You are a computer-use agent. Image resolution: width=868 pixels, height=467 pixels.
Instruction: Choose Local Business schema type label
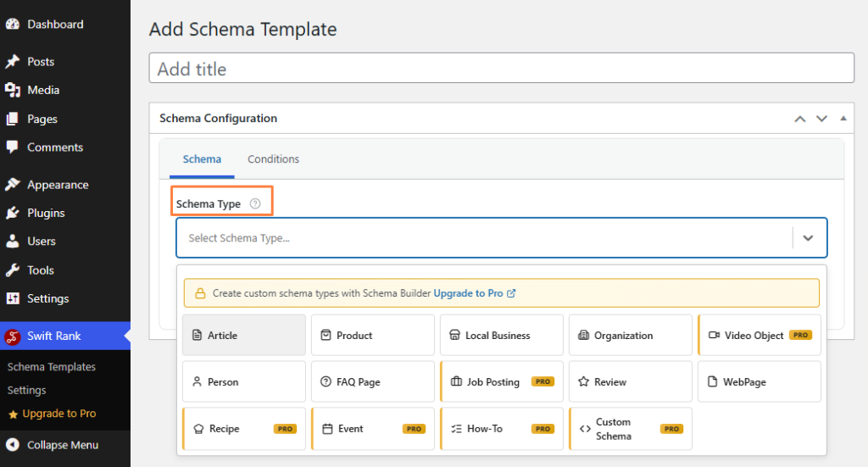click(x=498, y=336)
